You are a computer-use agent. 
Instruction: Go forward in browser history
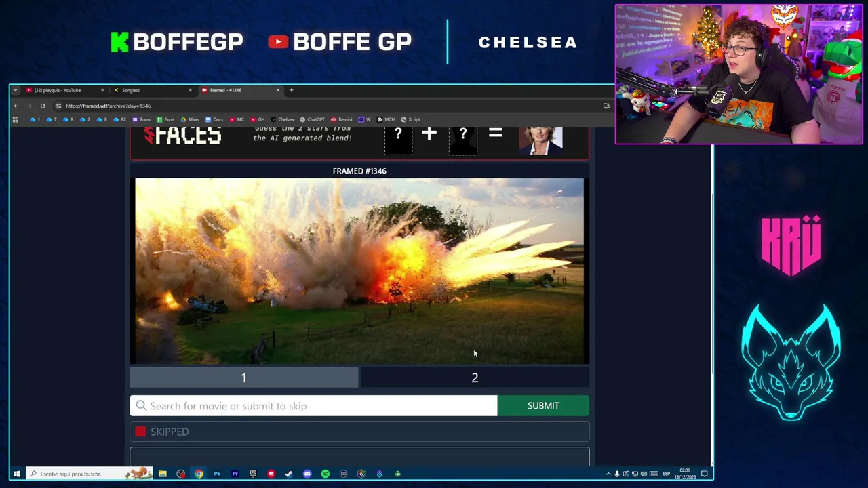coord(29,106)
